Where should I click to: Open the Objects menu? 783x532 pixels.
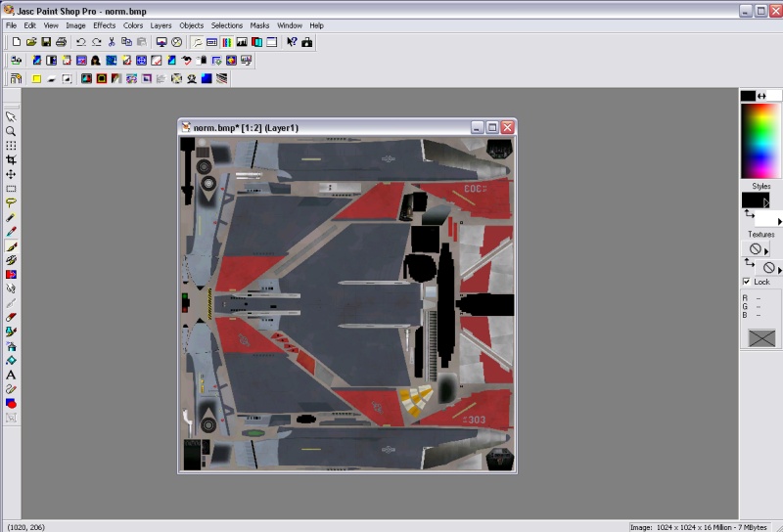coord(191,25)
